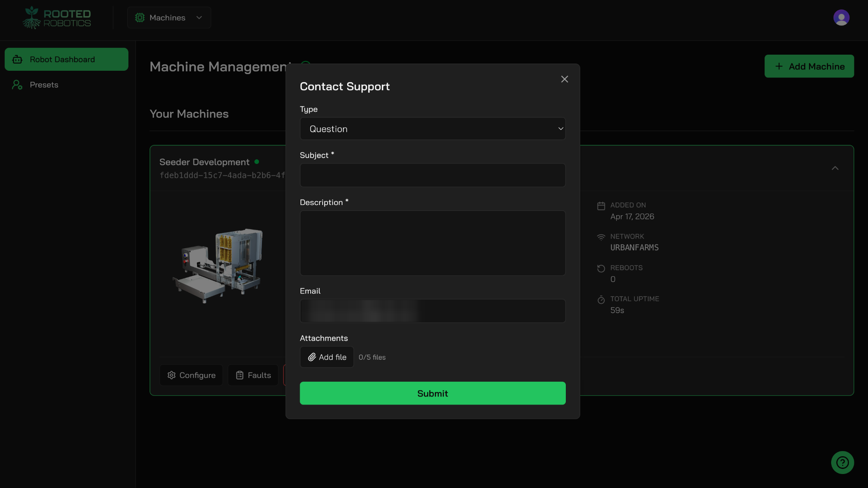Click the Rooted Robotics logo
This screenshot has width=868, height=488.
click(57, 18)
